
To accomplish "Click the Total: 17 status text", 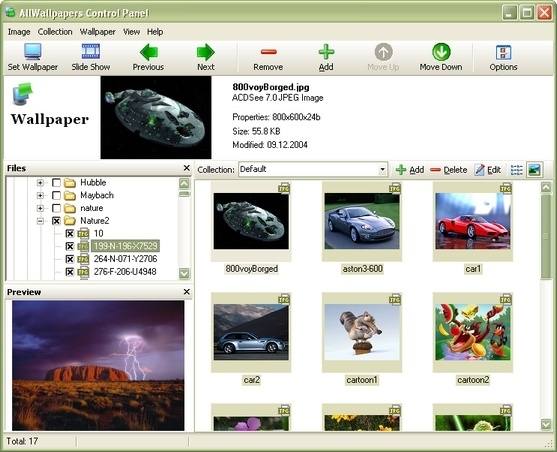I will (x=22, y=441).
